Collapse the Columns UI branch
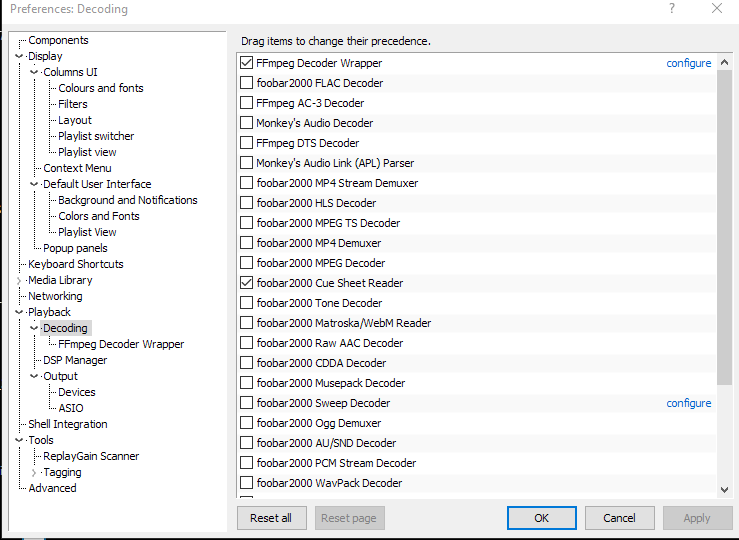Image resolution: width=739 pixels, height=540 pixels. pos(34,72)
